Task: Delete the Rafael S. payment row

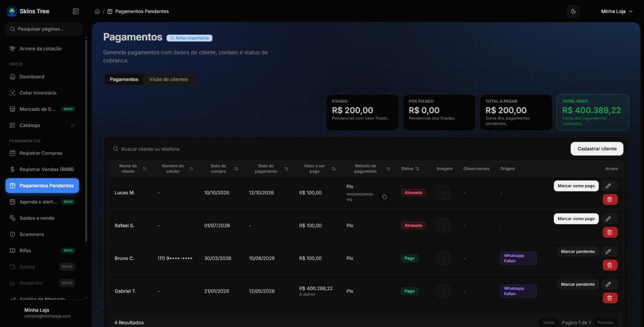Action: click(x=610, y=232)
